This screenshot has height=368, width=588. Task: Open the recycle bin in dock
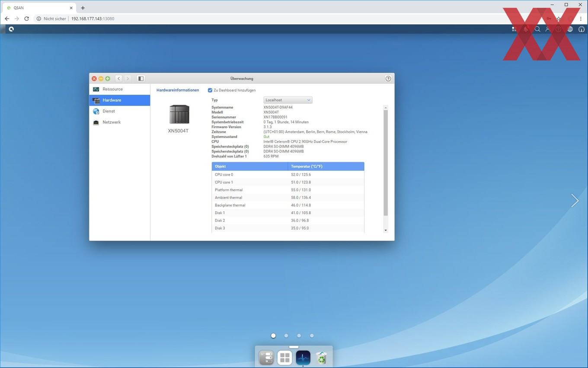(322, 358)
